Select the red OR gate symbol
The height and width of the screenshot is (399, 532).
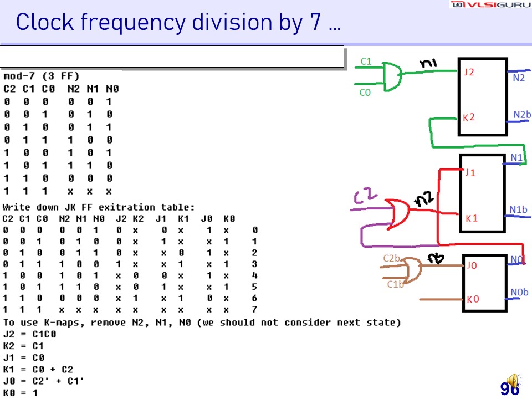click(398, 211)
